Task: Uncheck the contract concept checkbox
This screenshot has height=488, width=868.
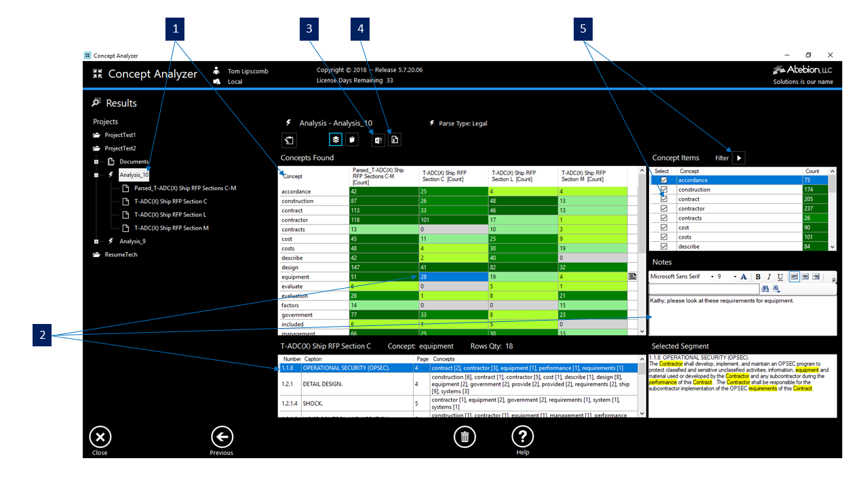Action: point(664,199)
